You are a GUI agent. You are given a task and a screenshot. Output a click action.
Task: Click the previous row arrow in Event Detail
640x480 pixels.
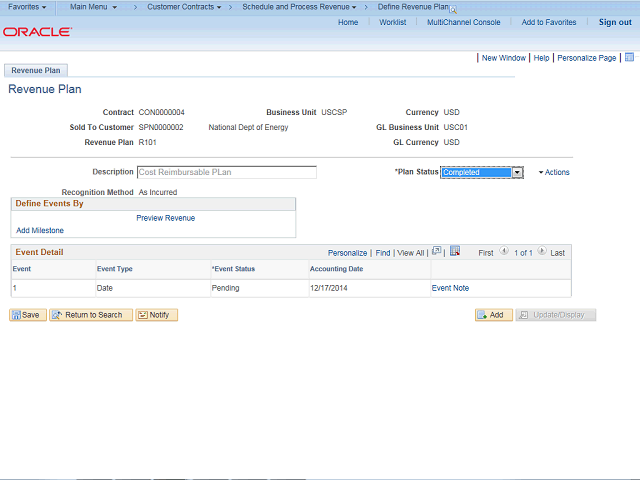(x=504, y=251)
